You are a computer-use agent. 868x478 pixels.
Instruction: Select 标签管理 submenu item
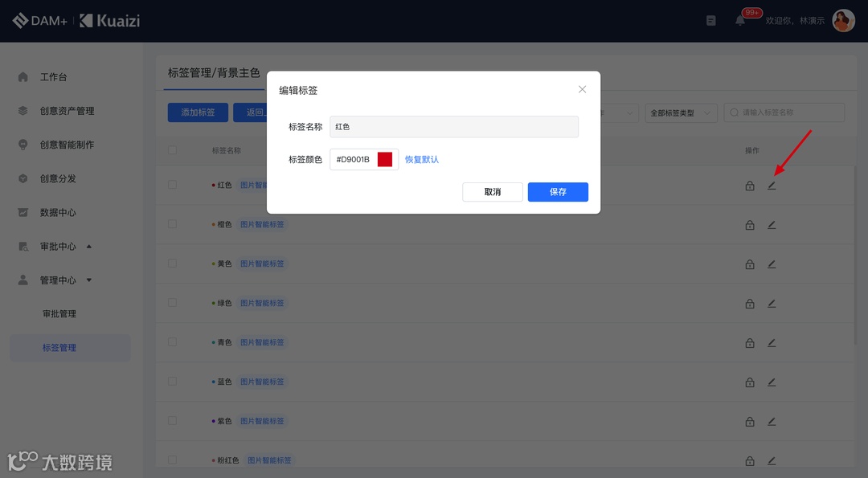[70, 347]
